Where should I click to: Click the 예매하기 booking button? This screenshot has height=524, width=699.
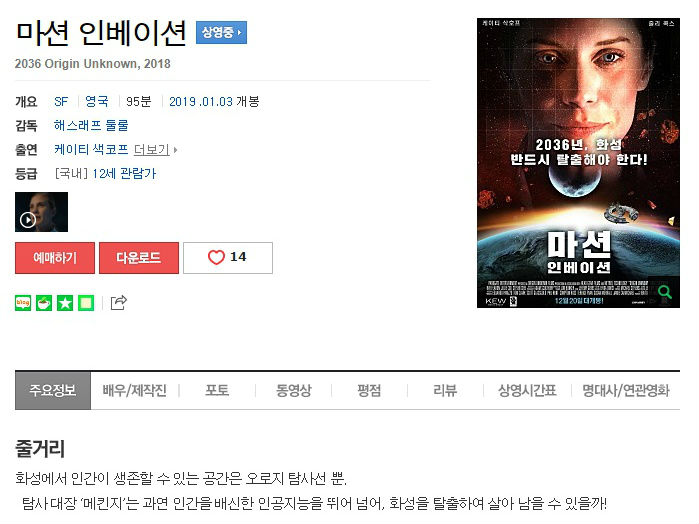click(55, 258)
